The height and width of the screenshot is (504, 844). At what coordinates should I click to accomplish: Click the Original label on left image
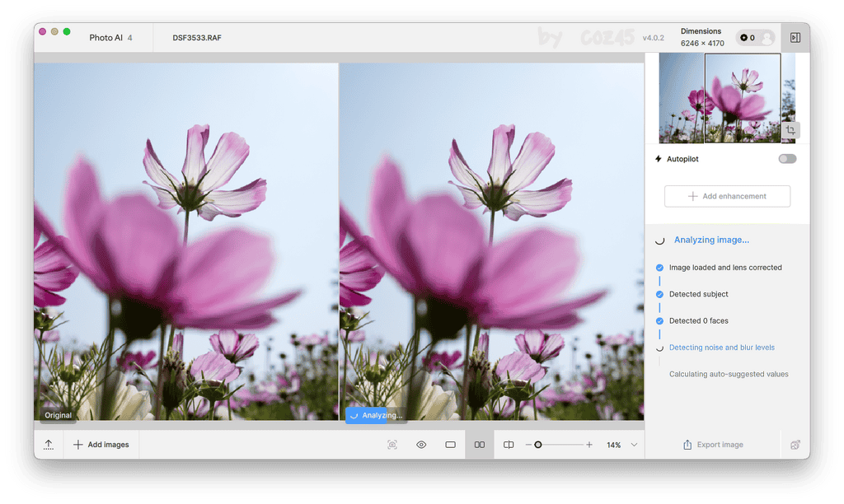pos(59,415)
